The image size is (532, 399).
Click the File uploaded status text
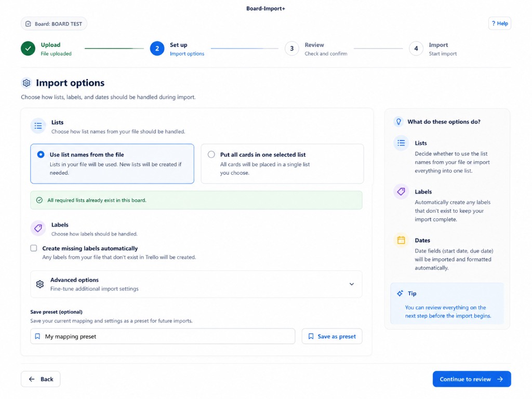tap(56, 54)
